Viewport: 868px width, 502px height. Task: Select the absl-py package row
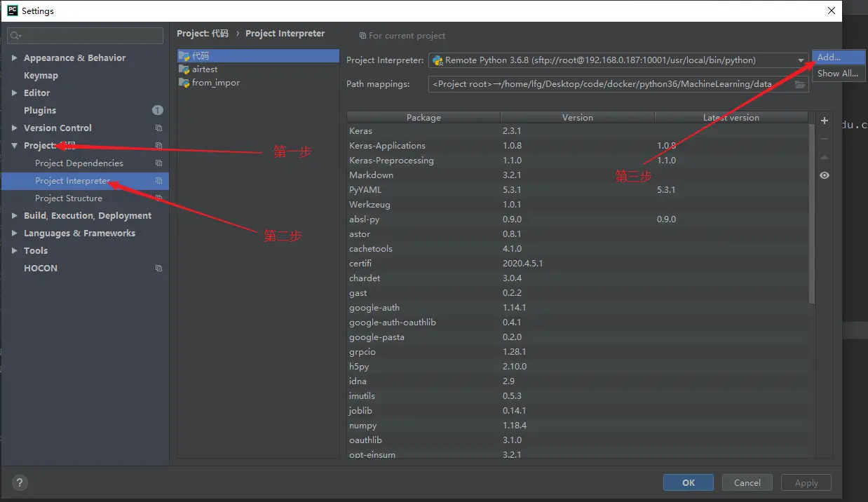click(578, 219)
